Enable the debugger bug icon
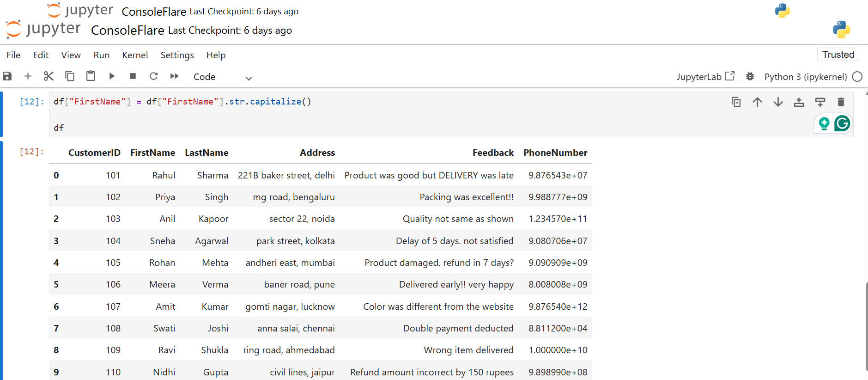The image size is (868, 380). click(x=750, y=77)
